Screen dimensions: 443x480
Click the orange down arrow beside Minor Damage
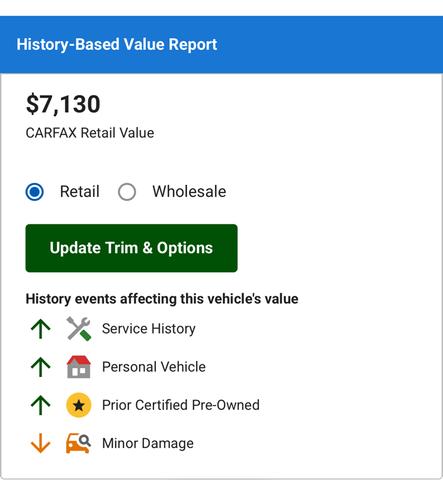[x=40, y=443]
